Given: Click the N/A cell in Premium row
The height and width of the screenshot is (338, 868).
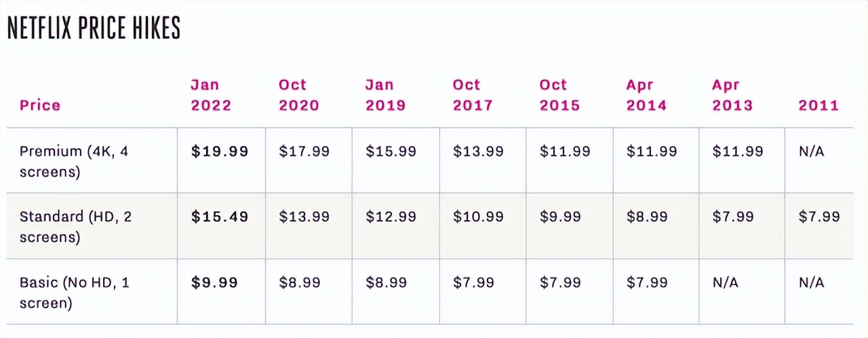Looking at the screenshot, I should pyautogui.click(x=812, y=151).
